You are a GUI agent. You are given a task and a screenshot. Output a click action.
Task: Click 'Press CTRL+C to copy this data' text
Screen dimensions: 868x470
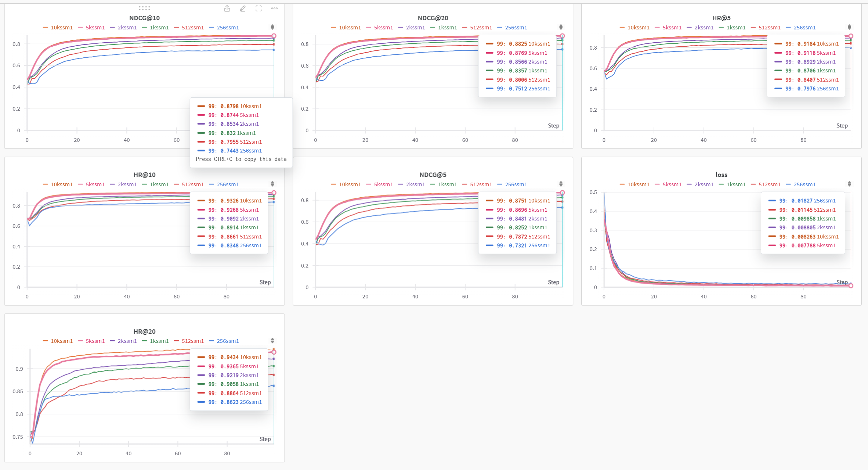click(x=241, y=159)
